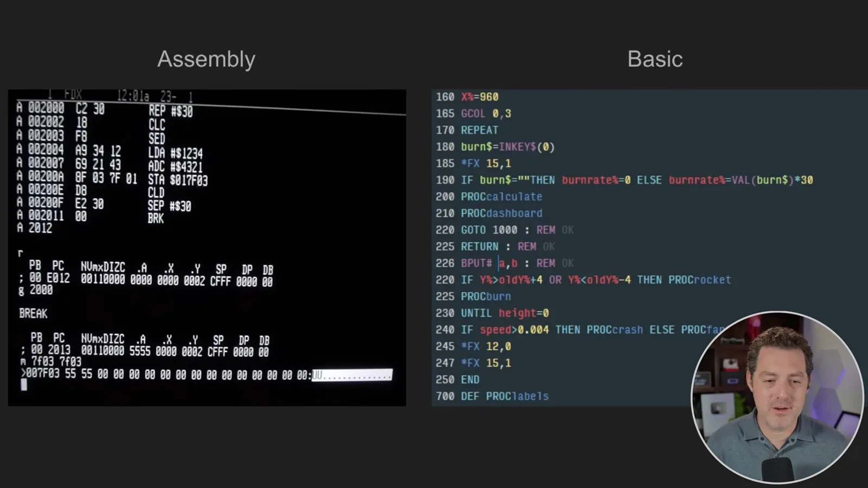
Task: Click line "160 X%=960"
Action: [x=467, y=97]
